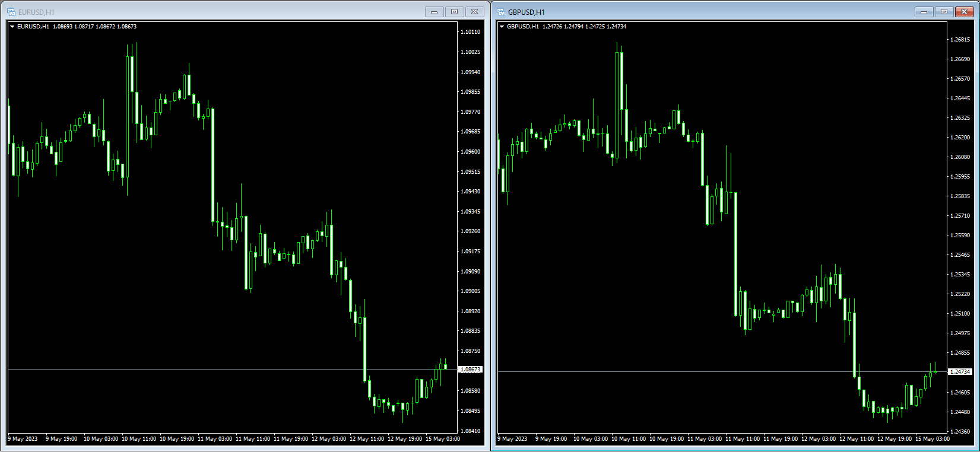
Task: Expand the triangle beside EURUSD,H1 chart label
Action: tap(12, 26)
